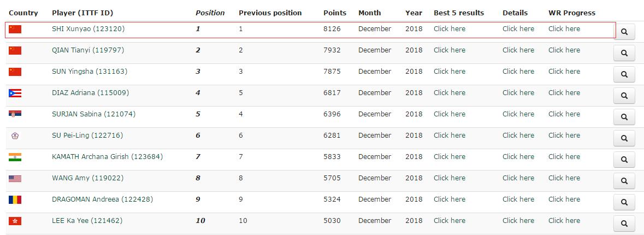Viewport: 644px width, 235px height.
Task: Open Details link for WANG Amy
Action: click(518, 178)
